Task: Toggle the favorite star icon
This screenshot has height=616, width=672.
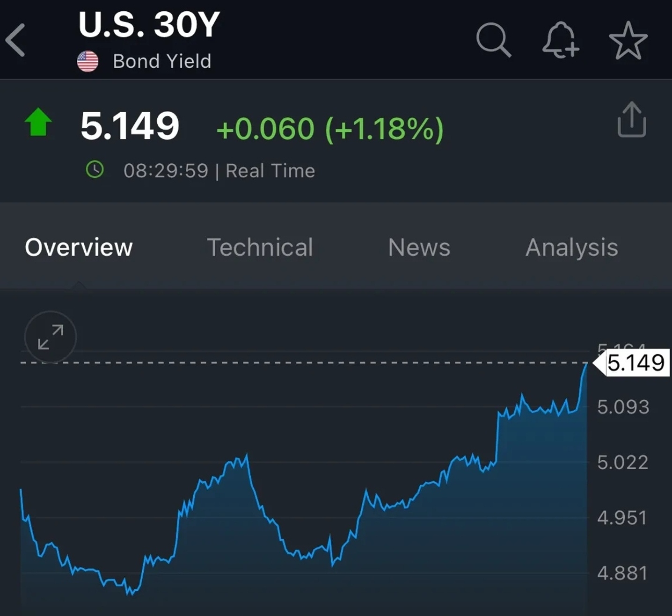Action: 628,41
